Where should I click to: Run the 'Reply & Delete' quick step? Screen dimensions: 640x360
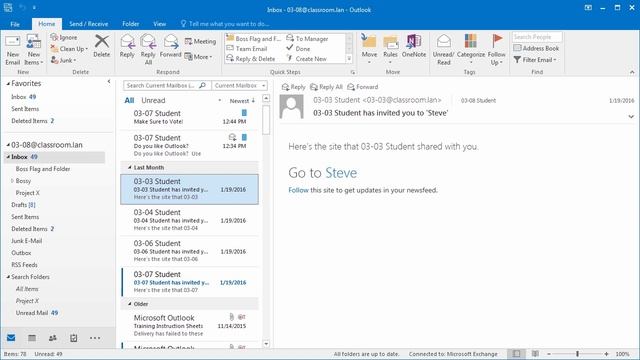point(251,59)
